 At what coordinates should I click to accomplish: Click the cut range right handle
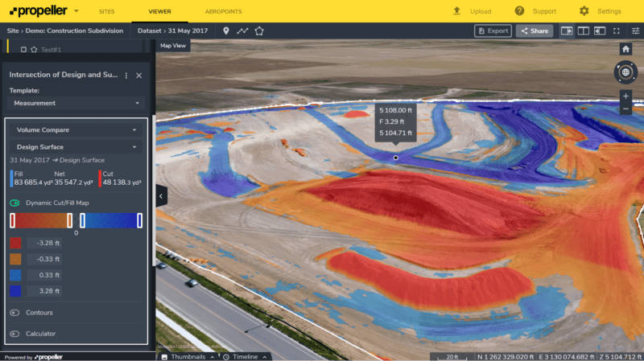point(70,221)
